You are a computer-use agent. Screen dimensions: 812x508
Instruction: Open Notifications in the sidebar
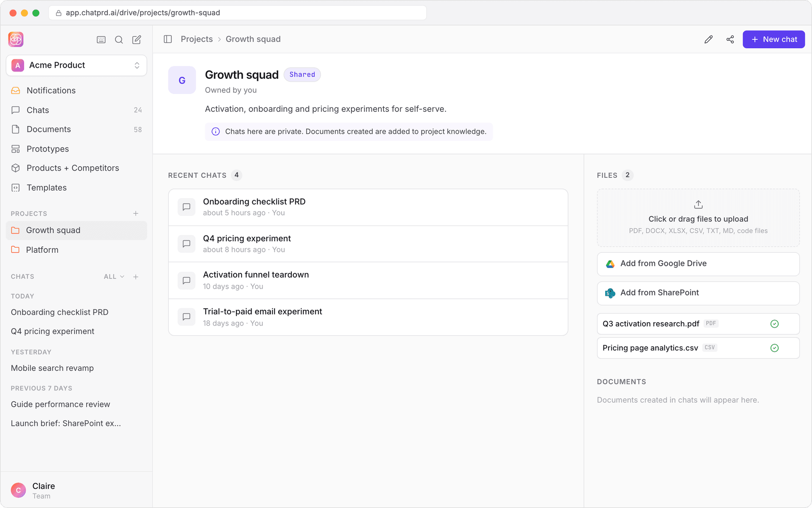(x=77, y=91)
